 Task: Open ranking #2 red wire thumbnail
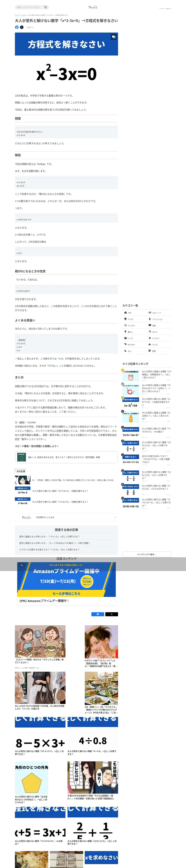coord(131,390)
